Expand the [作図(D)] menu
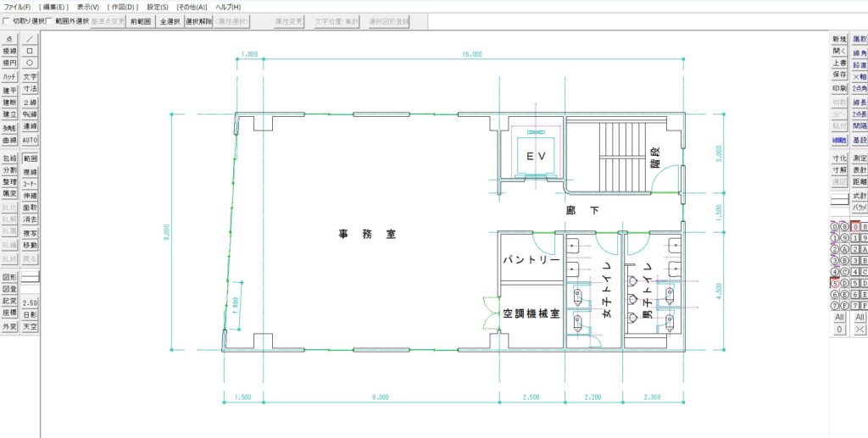The width and height of the screenshot is (868, 438). click(123, 7)
